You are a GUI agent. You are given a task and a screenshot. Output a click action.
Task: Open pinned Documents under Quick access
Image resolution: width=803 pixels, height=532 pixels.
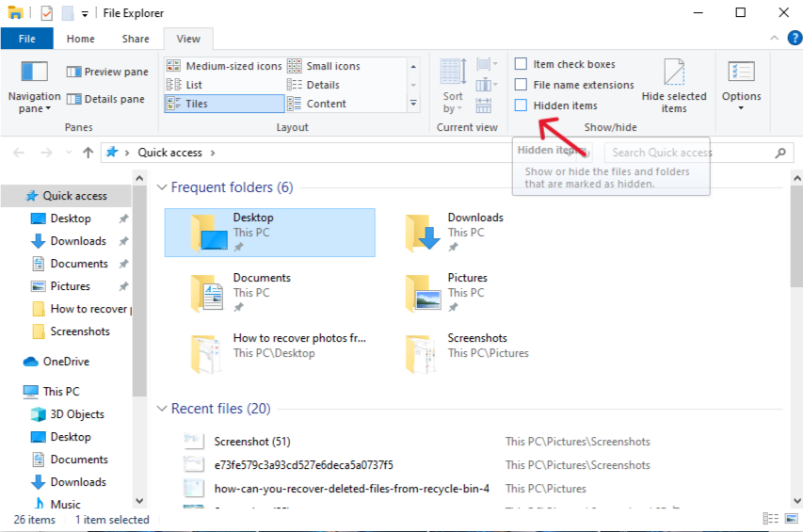tap(79, 264)
